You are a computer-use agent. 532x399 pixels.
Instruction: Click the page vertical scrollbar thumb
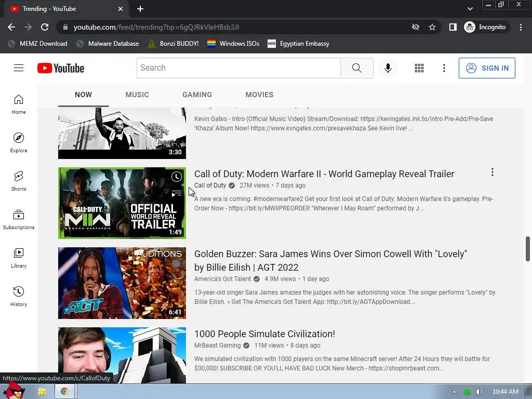point(528,249)
